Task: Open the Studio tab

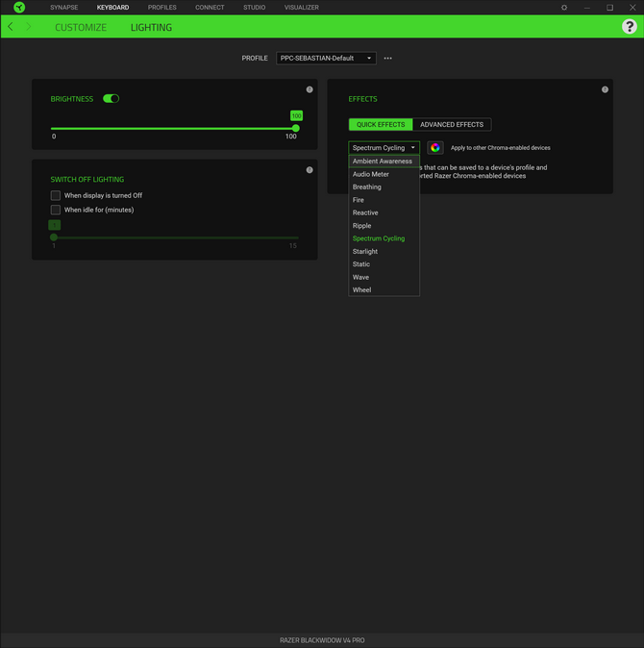Action: pos(254,8)
